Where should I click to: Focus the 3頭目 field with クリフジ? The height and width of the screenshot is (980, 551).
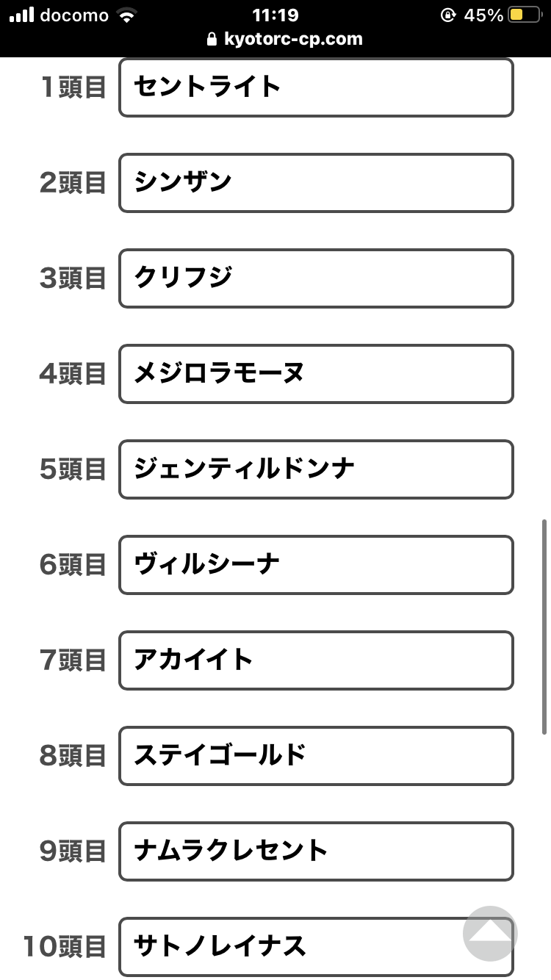[316, 278]
